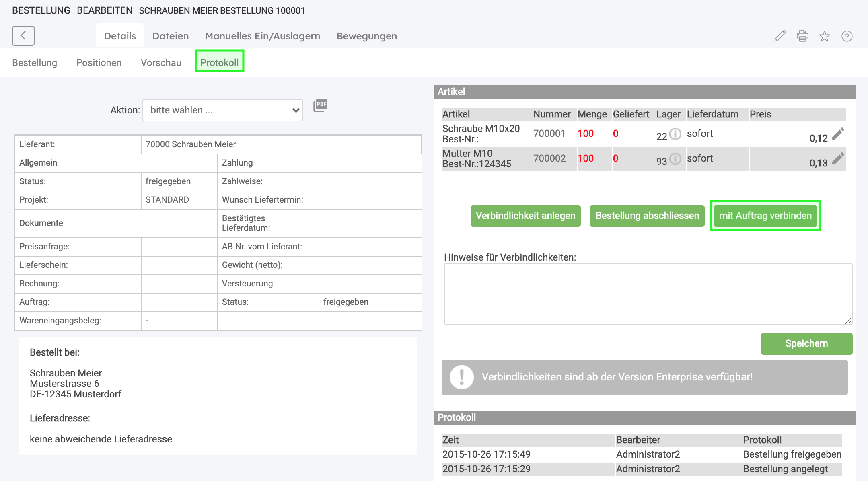Edit the Schraube M10x20 position pencil
The height and width of the screenshot is (481, 868).
point(838,134)
